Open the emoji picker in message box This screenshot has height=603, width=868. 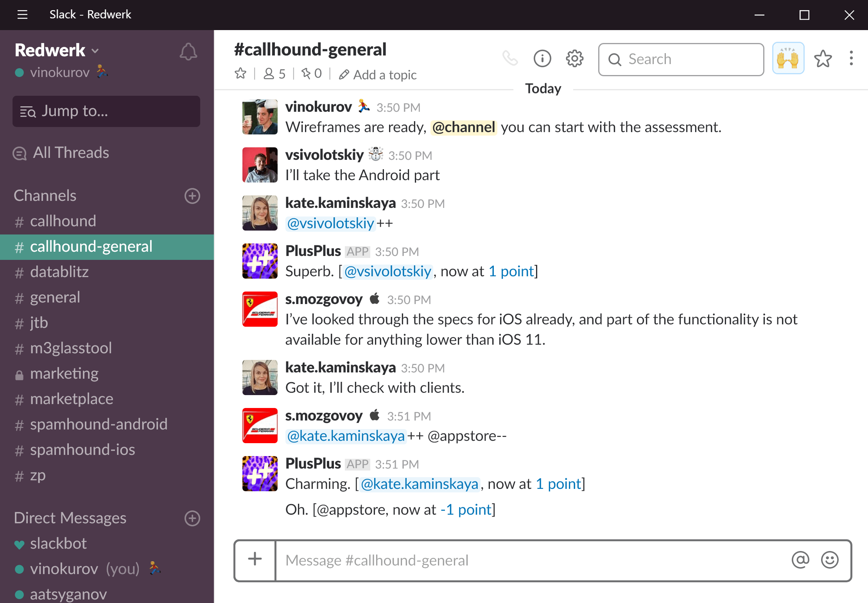(x=830, y=560)
